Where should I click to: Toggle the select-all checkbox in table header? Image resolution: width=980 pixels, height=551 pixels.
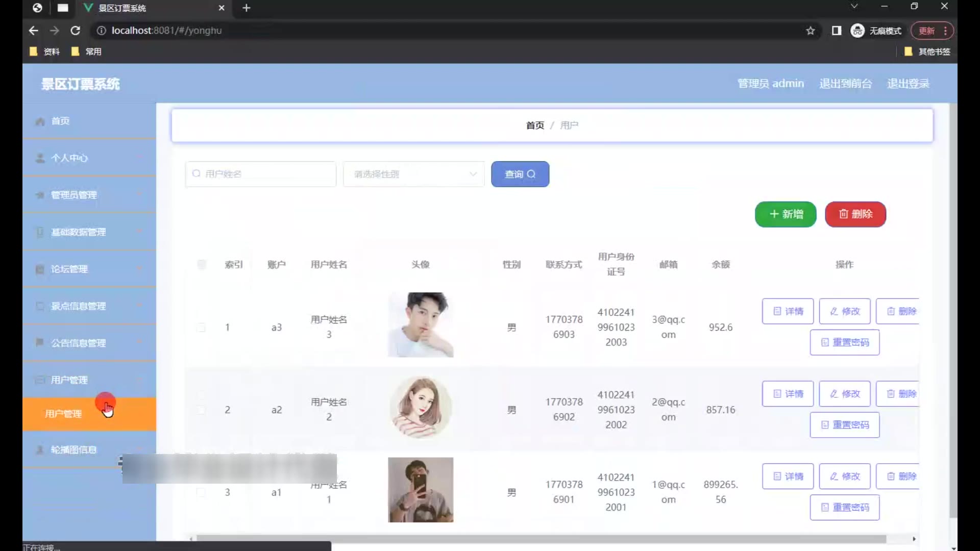pos(202,264)
